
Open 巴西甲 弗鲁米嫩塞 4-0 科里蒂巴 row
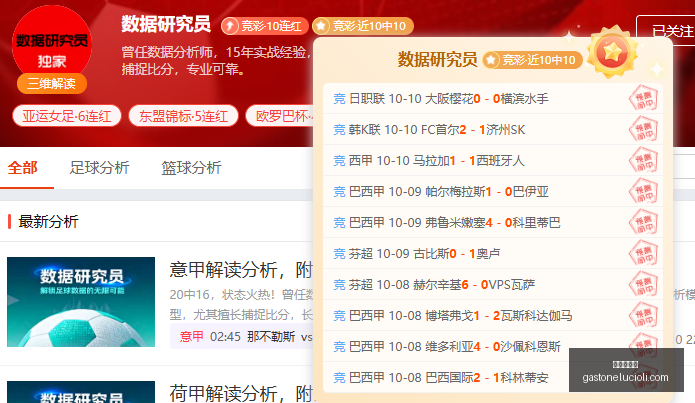[493, 223]
